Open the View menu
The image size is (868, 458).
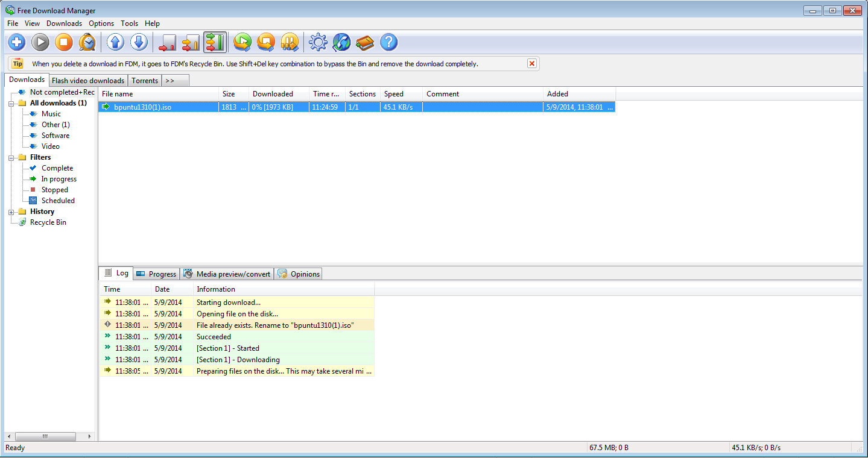[33, 24]
